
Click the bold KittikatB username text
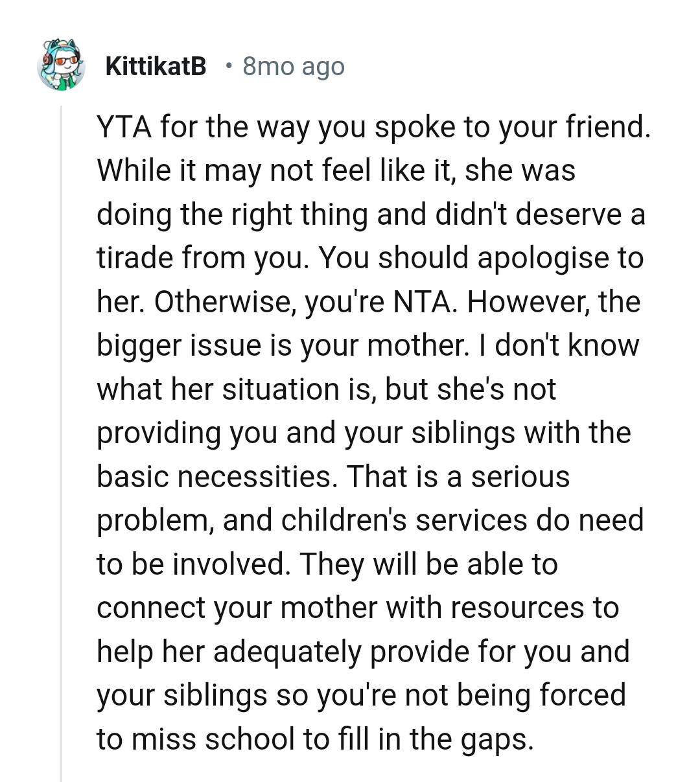(x=156, y=65)
